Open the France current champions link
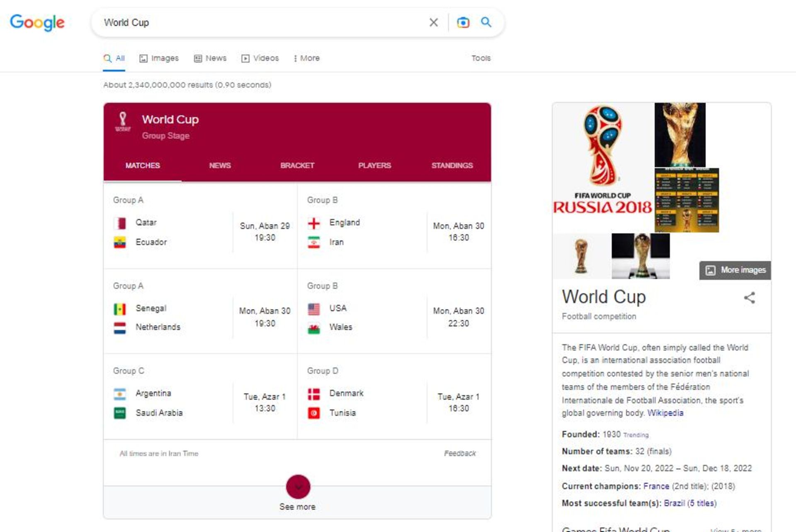This screenshot has width=796, height=532. pos(656,486)
